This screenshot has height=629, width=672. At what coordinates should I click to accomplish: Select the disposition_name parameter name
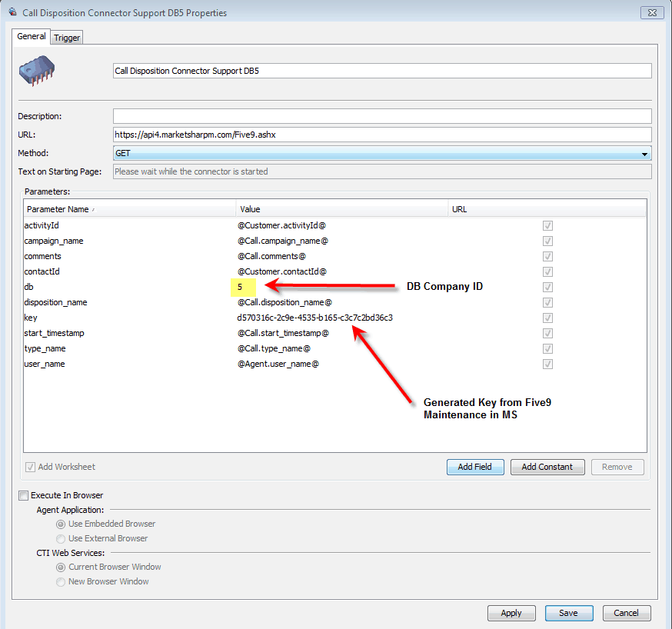click(x=55, y=302)
